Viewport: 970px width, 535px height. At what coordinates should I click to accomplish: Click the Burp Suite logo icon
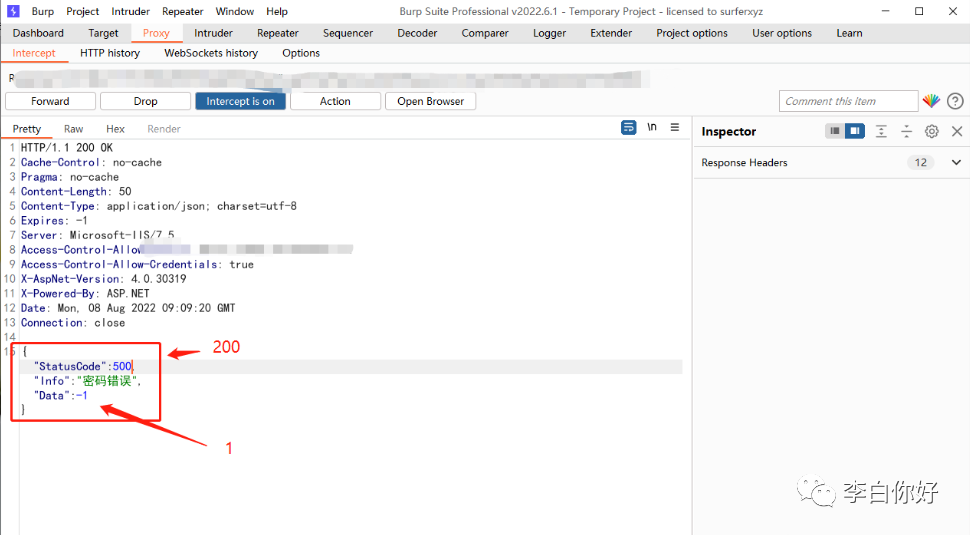(13, 11)
